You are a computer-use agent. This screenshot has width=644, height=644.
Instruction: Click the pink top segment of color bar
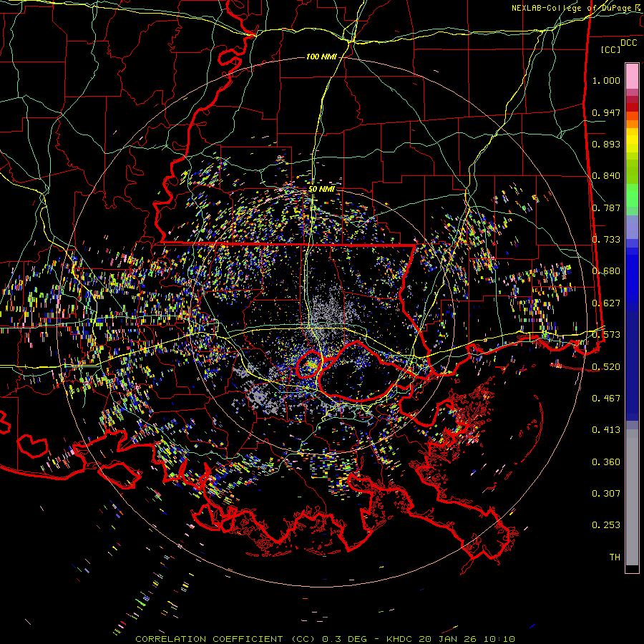(x=632, y=76)
